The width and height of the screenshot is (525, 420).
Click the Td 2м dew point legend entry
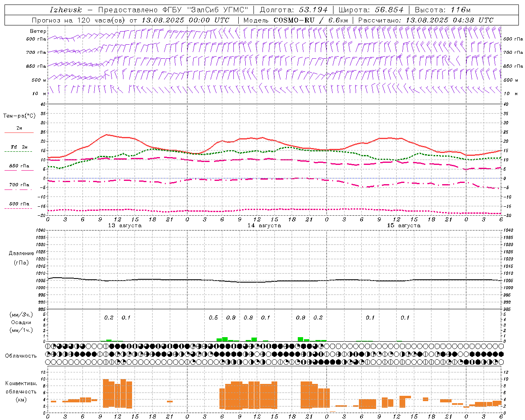19,147
